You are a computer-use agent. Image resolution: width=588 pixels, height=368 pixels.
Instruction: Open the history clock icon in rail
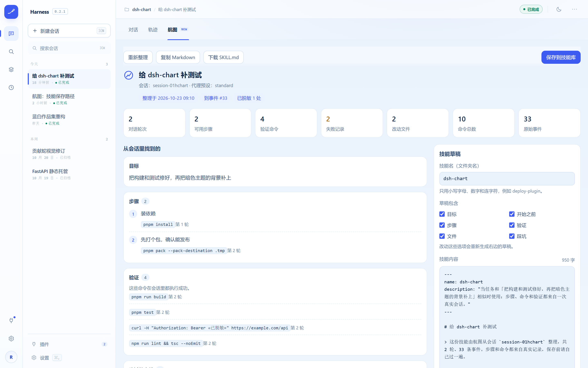(x=11, y=87)
